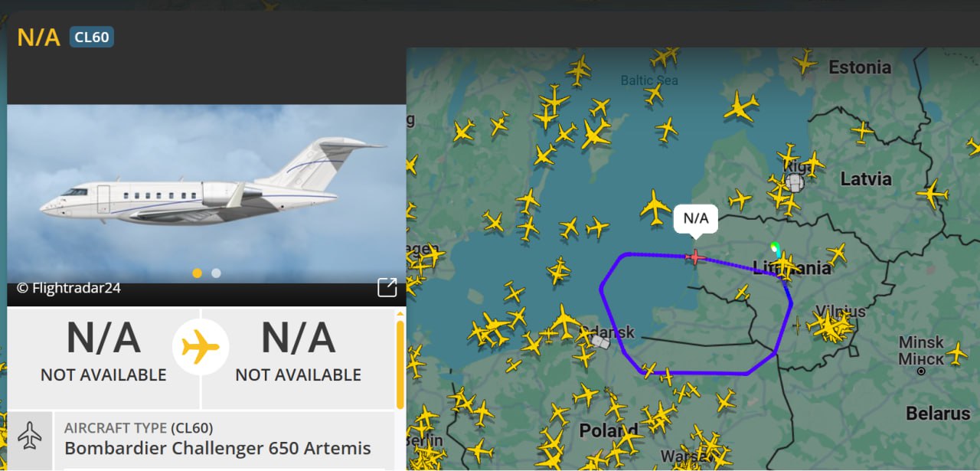Click the Minsk city marker
This screenshot has height=471, width=980.
921,371
